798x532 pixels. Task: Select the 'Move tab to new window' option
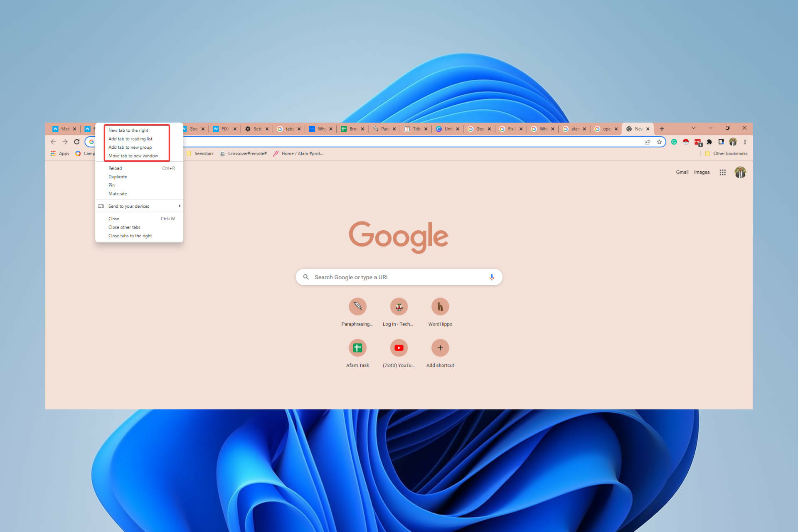click(x=133, y=155)
